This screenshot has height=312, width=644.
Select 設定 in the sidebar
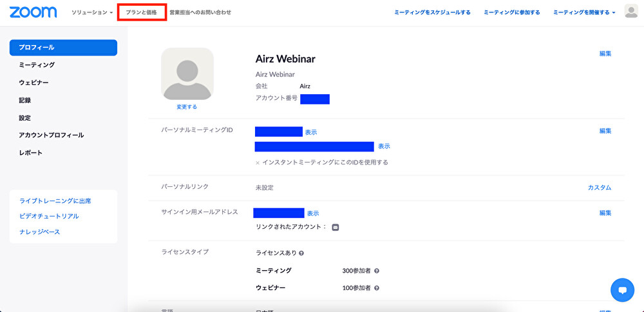click(x=24, y=118)
